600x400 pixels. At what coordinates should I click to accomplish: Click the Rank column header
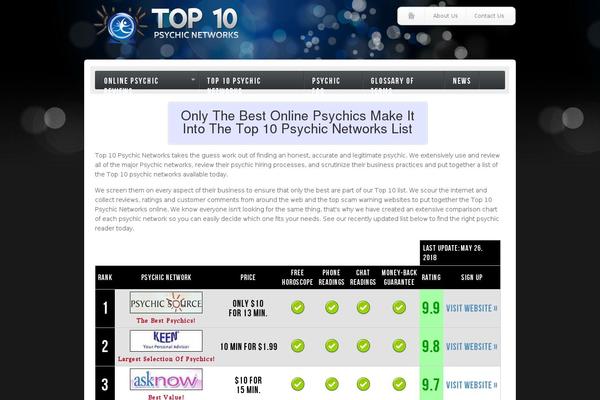[105, 277]
